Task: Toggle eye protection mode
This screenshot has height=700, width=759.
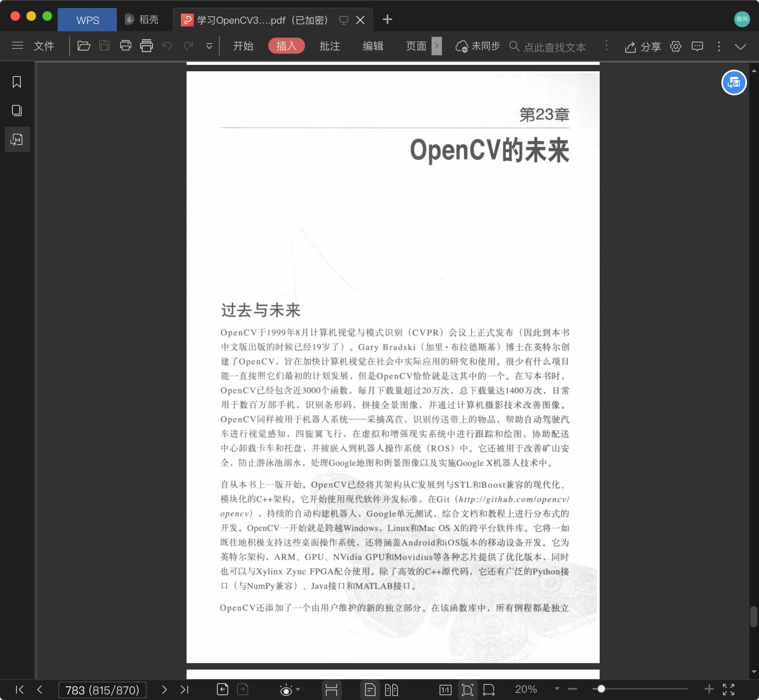Action: (286, 690)
